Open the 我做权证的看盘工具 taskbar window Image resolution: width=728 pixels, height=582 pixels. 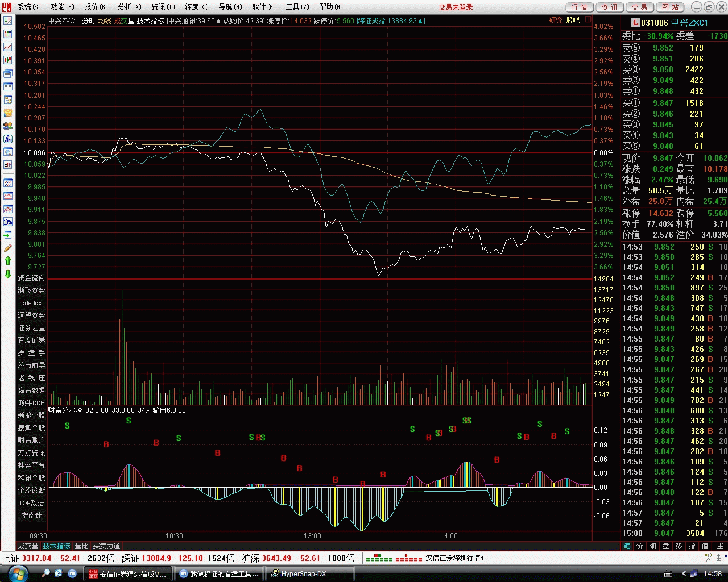[x=220, y=574]
